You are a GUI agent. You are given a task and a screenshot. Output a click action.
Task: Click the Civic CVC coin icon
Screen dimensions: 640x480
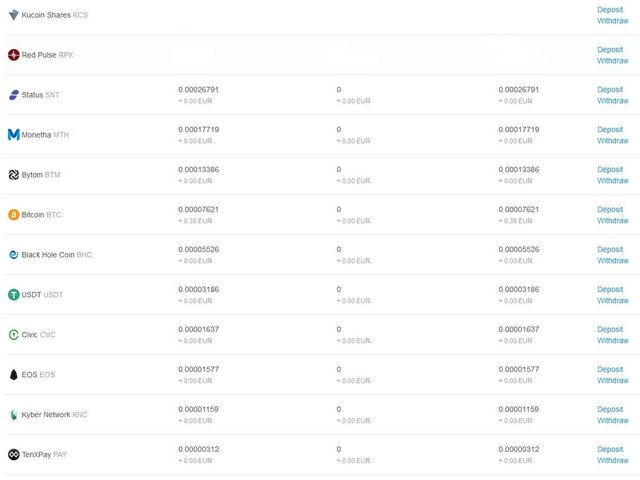click(x=13, y=335)
